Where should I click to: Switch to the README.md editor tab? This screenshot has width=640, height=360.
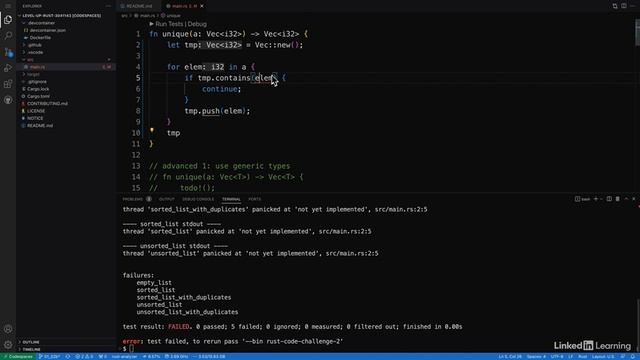coord(137,6)
